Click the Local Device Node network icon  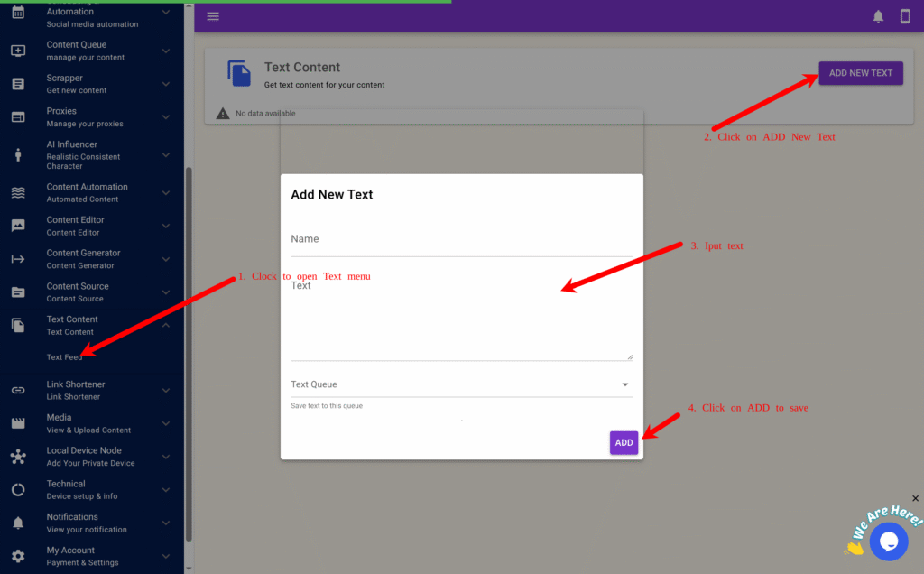[x=18, y=457]
